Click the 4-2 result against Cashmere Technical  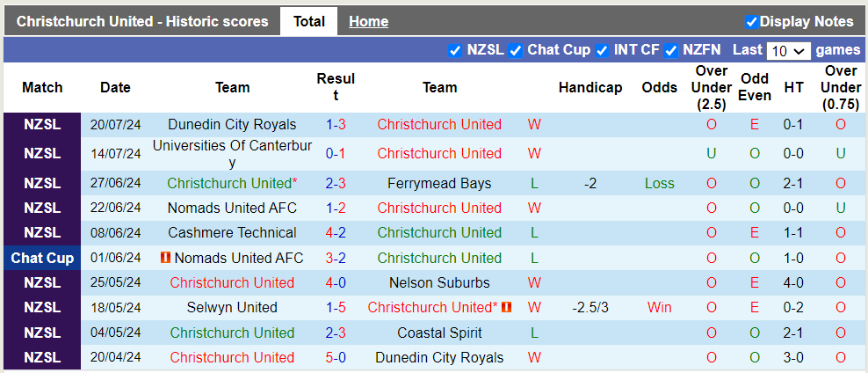pyautogui.click(x=336, y=232)
